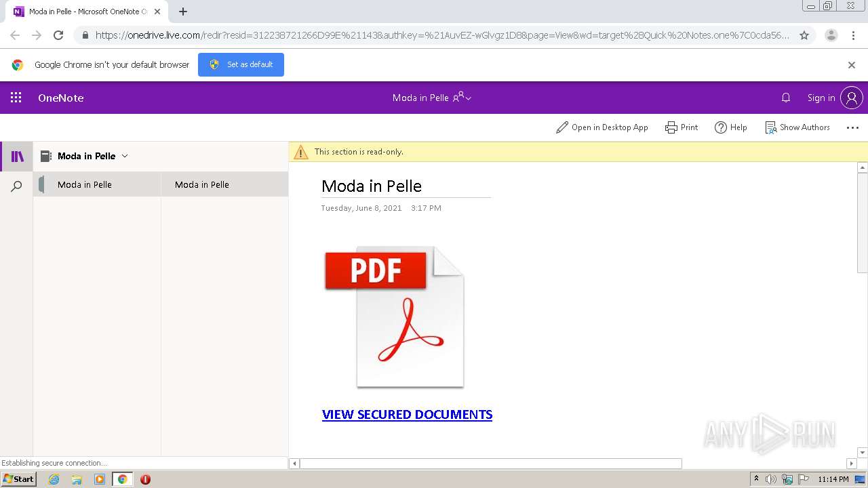Screen dimensions: 868x488
Task: Go back in browser history
Action: [15, 35]
